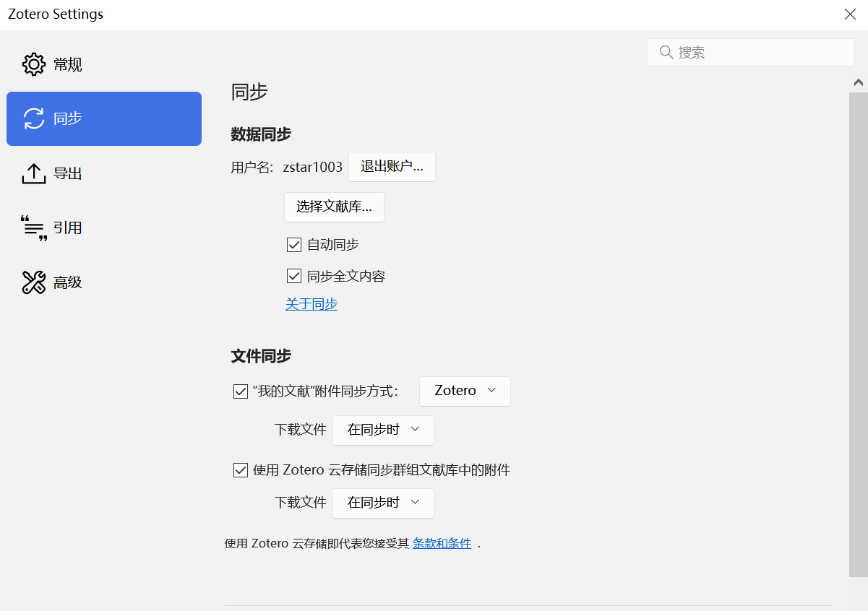Click the magnifier icon in search box

pyautogui.click(x=666, y=52)
